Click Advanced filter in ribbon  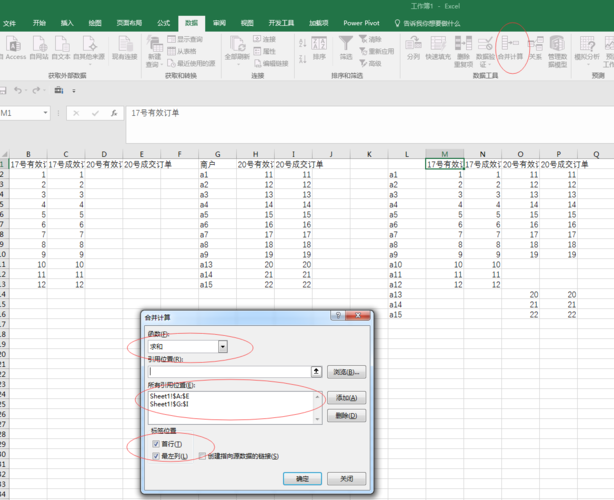tap(370, 63)
